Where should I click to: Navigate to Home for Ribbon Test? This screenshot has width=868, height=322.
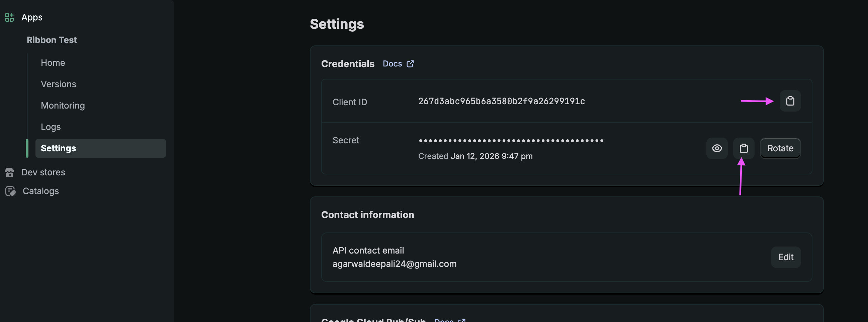53,62
